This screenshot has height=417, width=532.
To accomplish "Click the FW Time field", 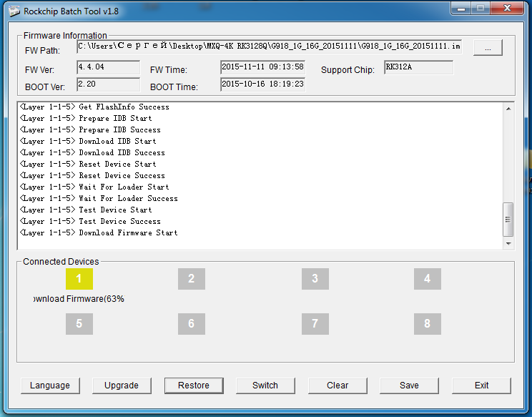I will point(262,67).
